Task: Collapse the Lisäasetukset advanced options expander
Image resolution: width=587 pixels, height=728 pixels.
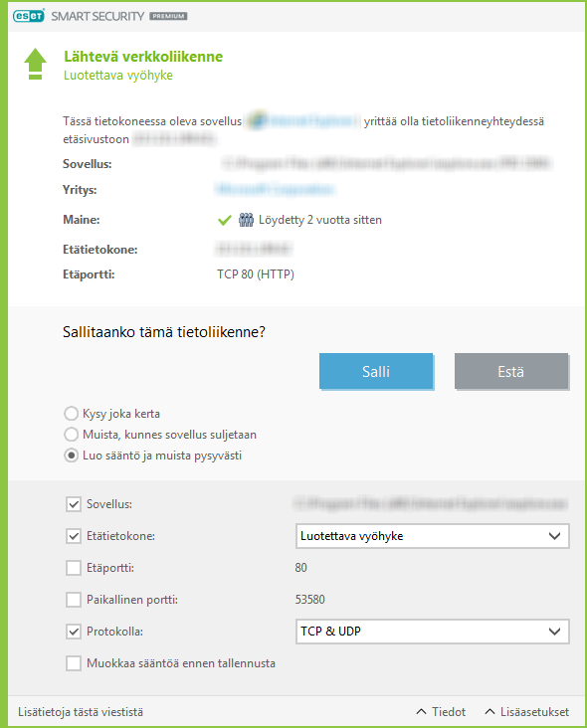Action: 526,712
